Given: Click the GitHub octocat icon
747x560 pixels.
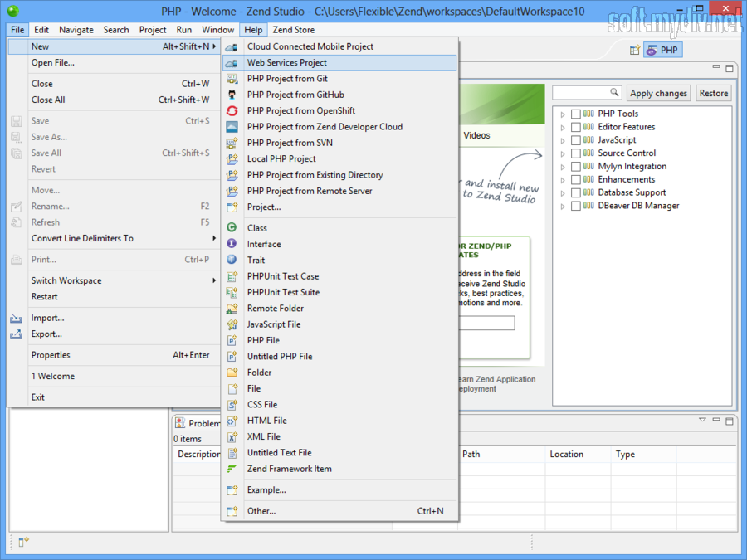Looking at the screenshot, I should 232,95.
